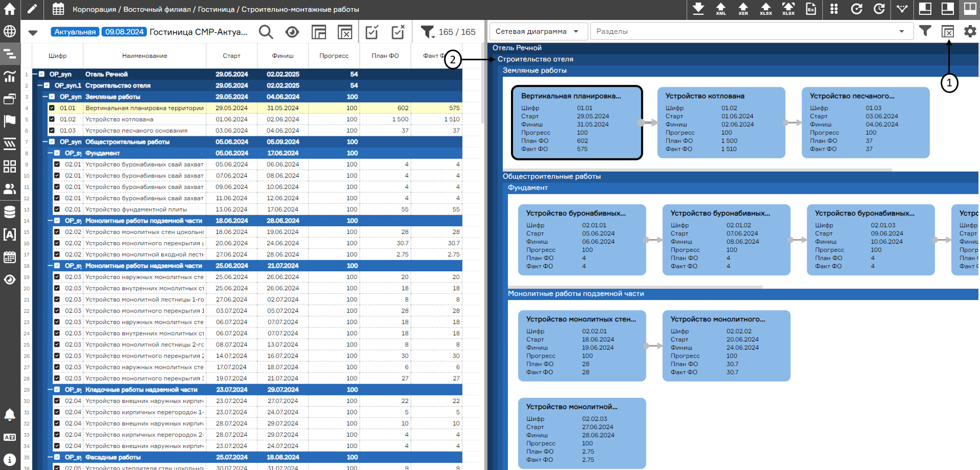This screenshot has width=980, height=470.
Task: Click the check-all checkbox icon in toolbar
Action: [372, 32]
